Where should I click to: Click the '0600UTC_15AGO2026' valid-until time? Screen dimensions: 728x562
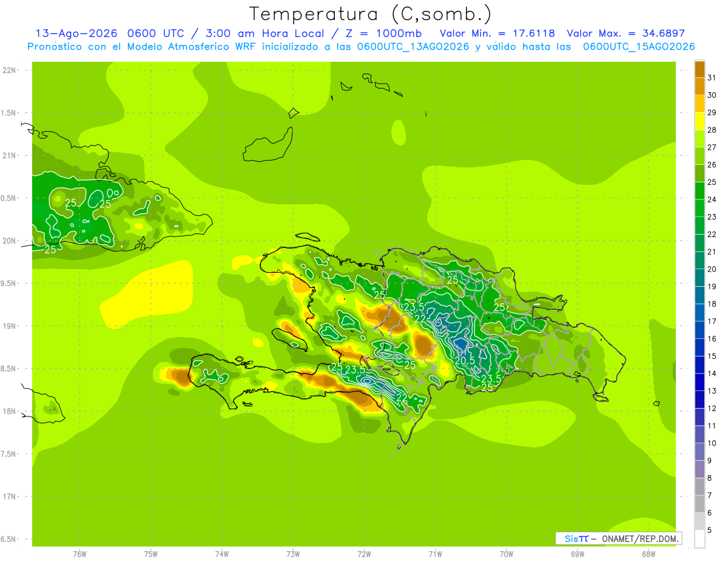tap(639, 47)
